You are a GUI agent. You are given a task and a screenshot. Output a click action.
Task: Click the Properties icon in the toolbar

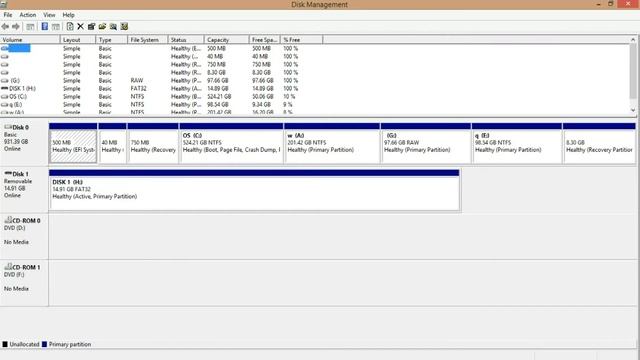91,27
